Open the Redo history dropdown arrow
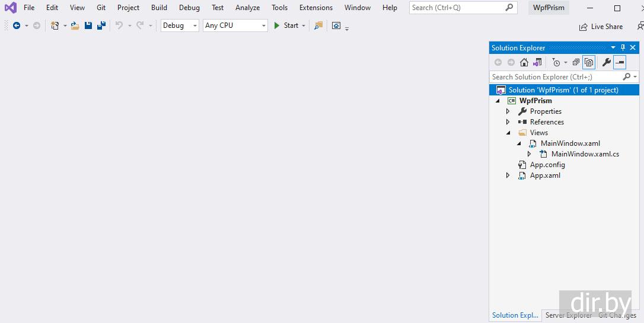Viewport: 644px width, 323px height. click(150, 25)
